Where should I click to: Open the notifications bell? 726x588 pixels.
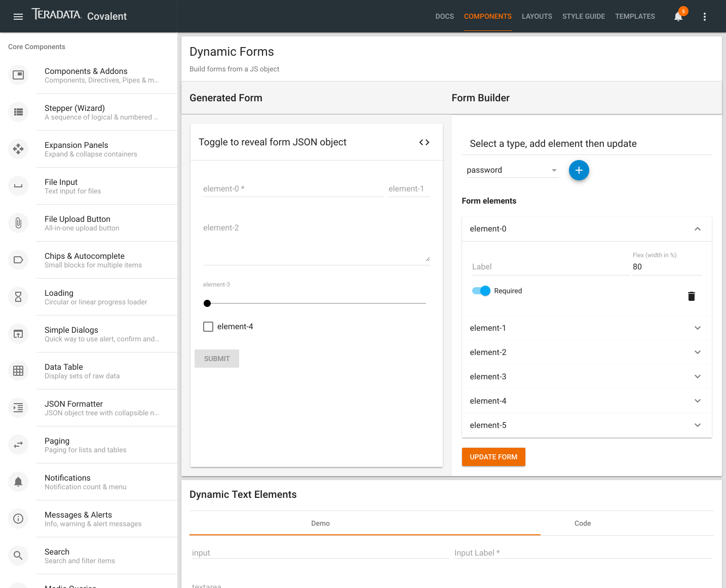(678, 17)
